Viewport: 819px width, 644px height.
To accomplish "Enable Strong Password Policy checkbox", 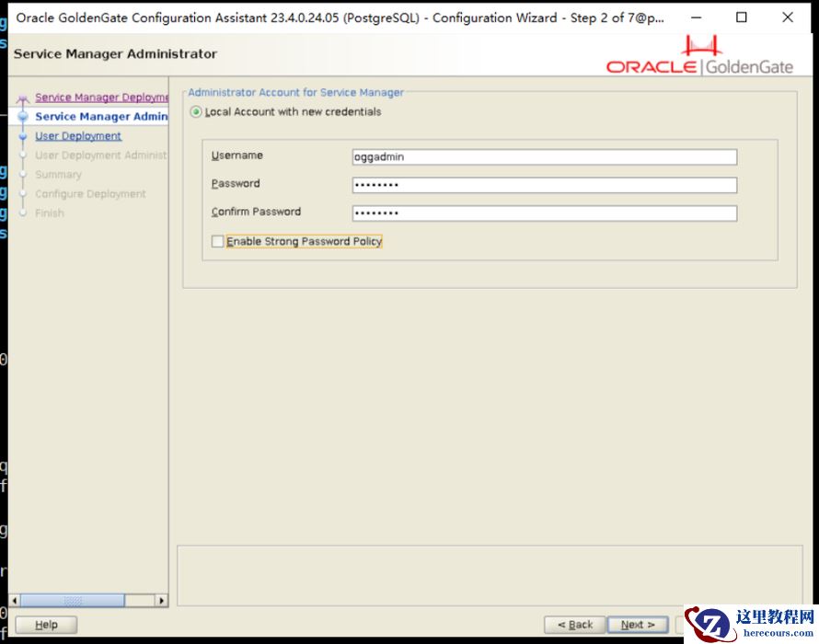I will [x=218, y=241].
